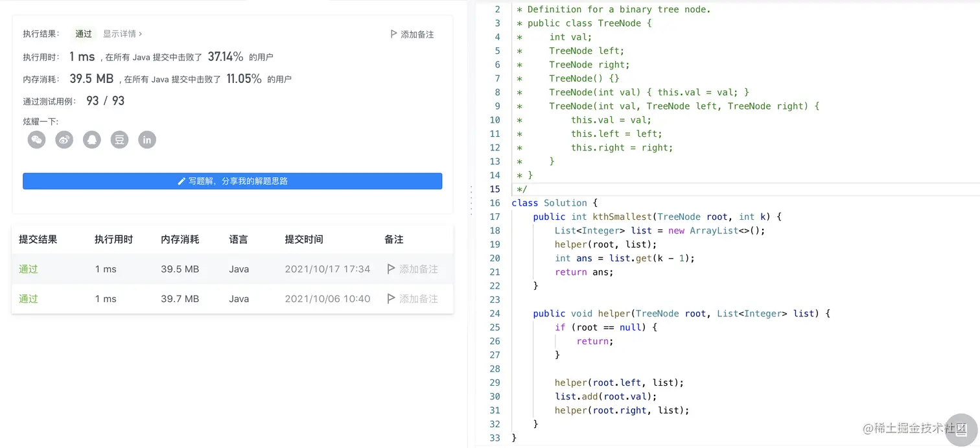Image resolution: width=980 pixels, height=448 pixels.
Task: Click the 执行用时 column header
Action: [x=113, y=239]
